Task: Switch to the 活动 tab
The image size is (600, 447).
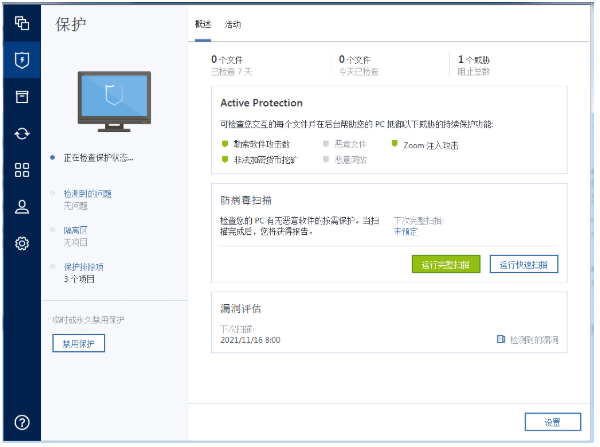Action: (x=233, y=25)
